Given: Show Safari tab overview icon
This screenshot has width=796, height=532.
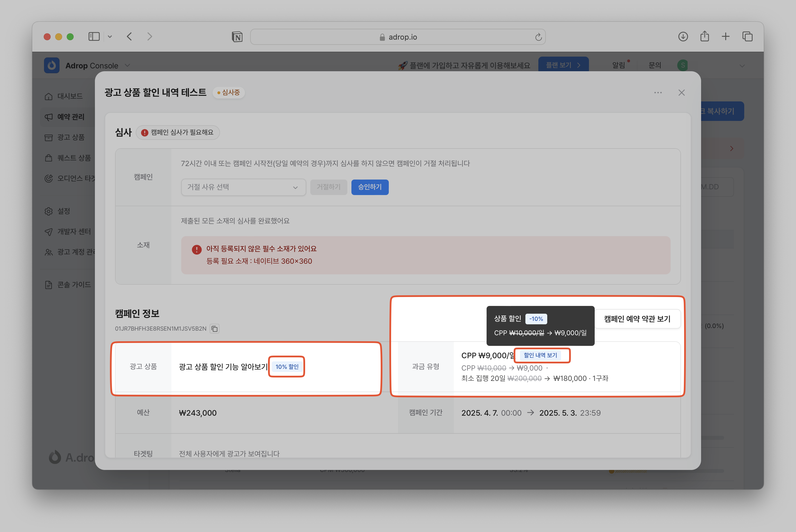Looking at the screenshot, I should click(x=747, y=37).
